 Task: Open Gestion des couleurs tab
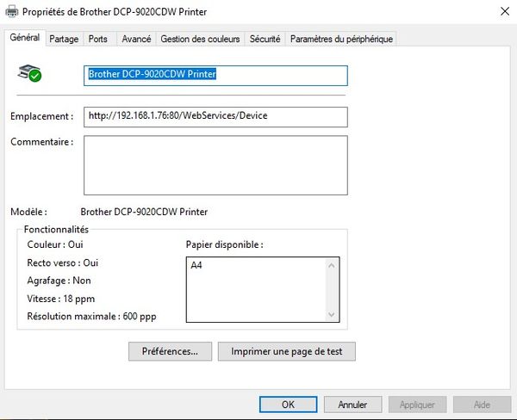[200, 40]
